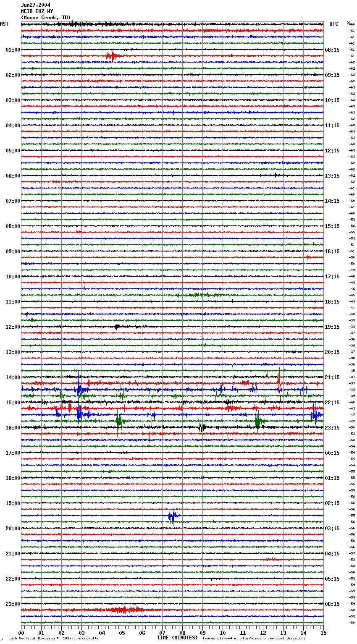Click the 16:15 UTC time label
This screenshot has width=357, height=644.
point(332,251)
